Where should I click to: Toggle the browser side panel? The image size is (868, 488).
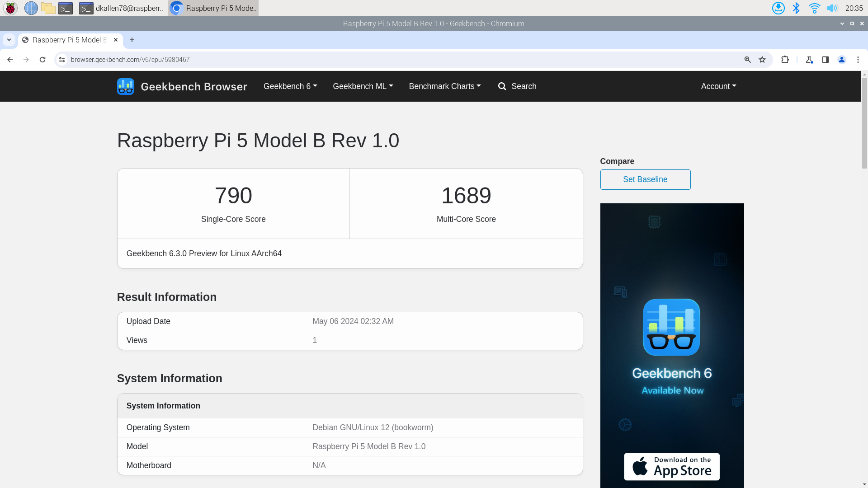click(826, 60)
